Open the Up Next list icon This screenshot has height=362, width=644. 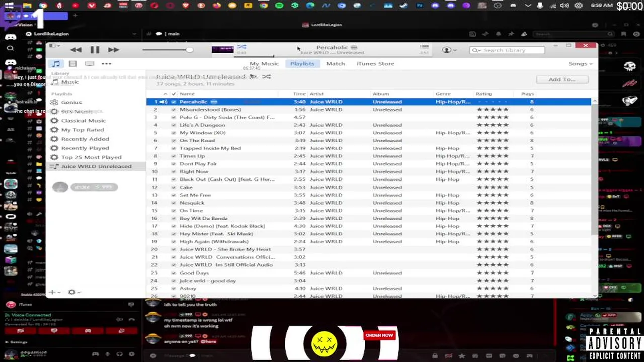[x=424, y=47]
